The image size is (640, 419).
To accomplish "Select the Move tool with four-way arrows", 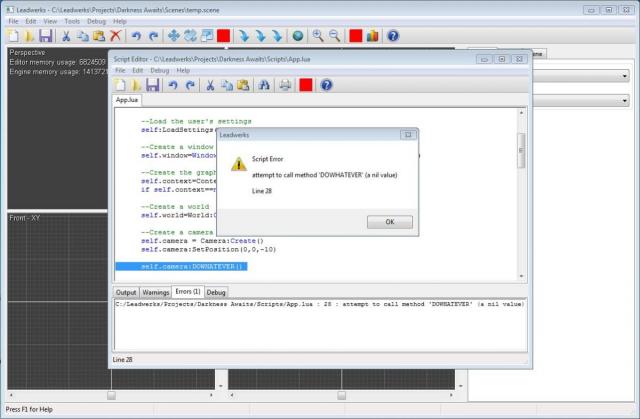I will (x=172, y=36).
